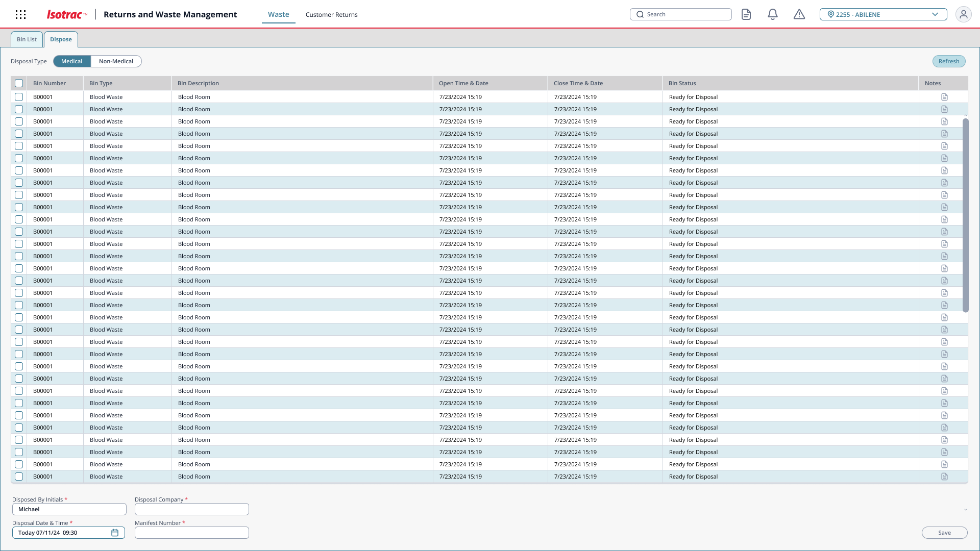Screen dimensions: 980x551
Task: Open the user profile avatar icon
Action: coord(963,14)
